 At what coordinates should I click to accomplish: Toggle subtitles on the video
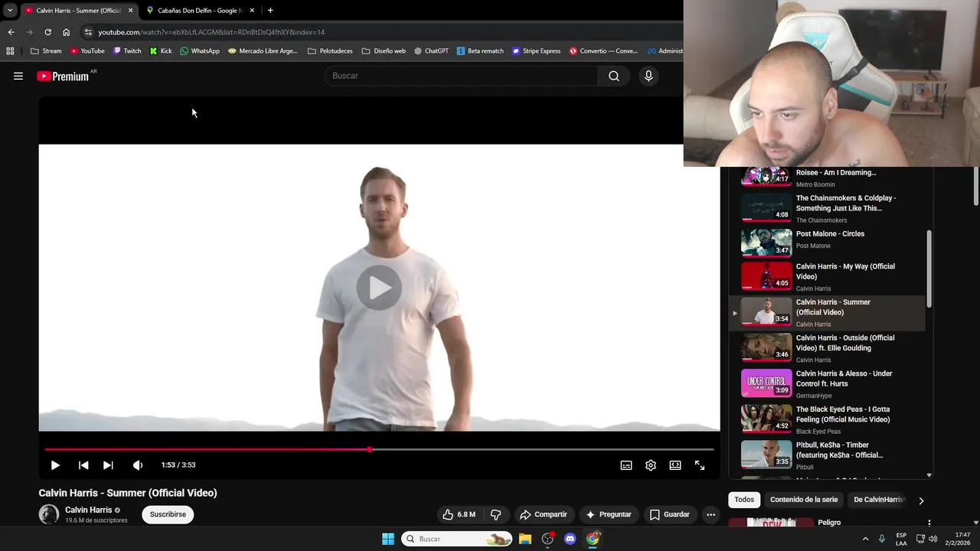(x=626, y=465)
